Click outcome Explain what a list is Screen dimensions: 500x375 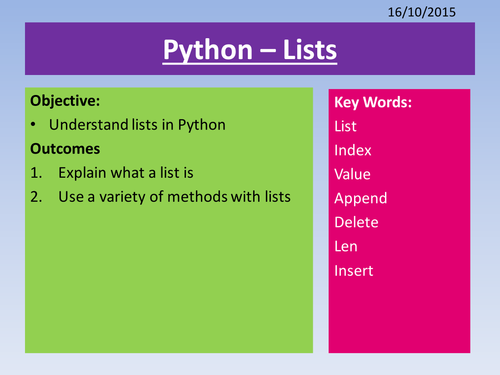point(126,173)
